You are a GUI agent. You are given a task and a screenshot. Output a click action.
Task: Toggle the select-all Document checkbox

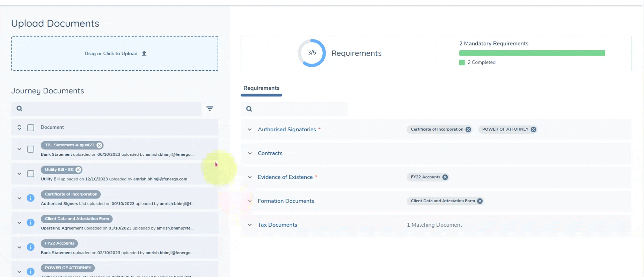31,128
